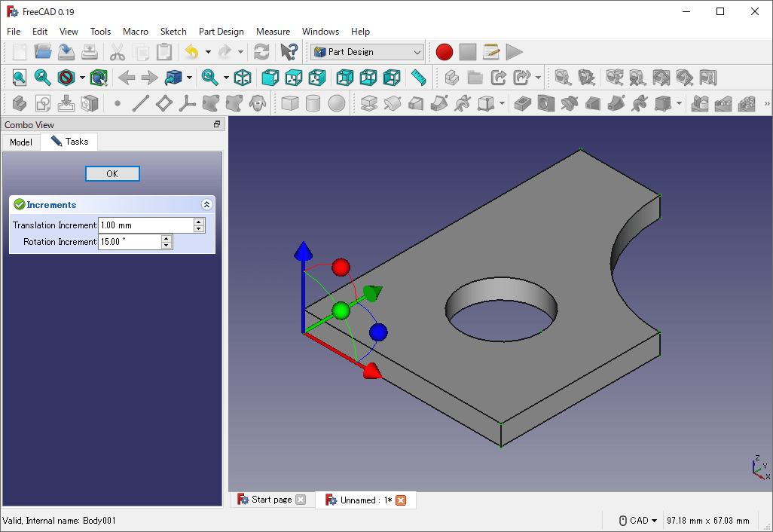Collapse the Increments section

[x=207, y=204]
